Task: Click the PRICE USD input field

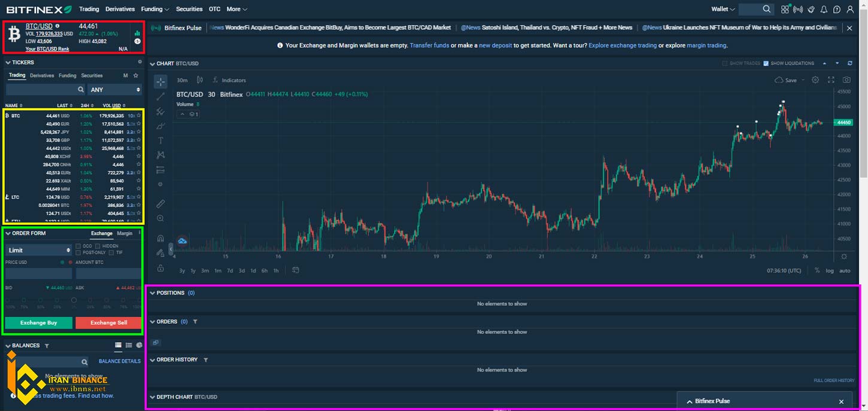Action: pos(38,273)
